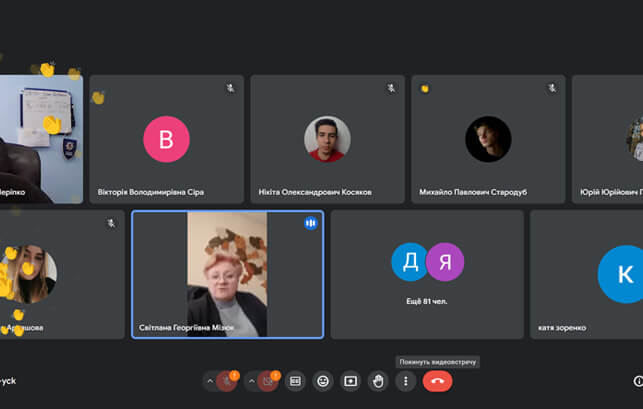643x409 pixels.
Task: Select Світлана Георгіївна Мізюк video tile
Action: 227,274
